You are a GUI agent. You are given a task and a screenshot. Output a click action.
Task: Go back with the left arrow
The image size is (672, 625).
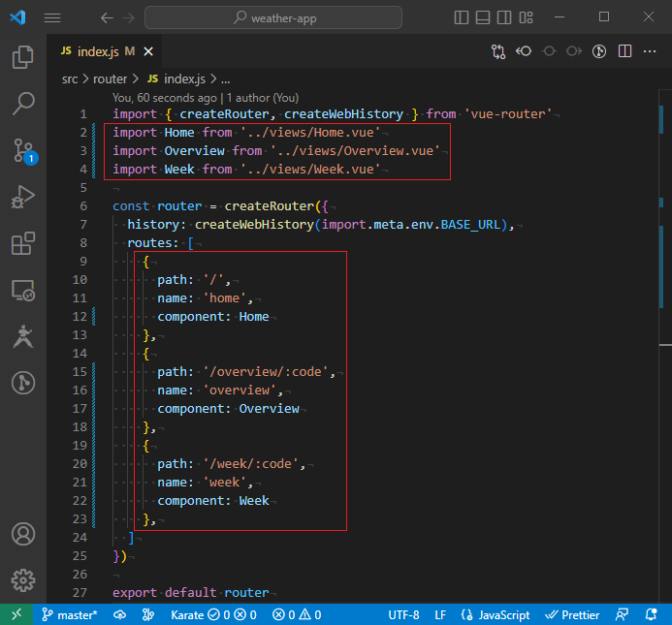[107, 17]
